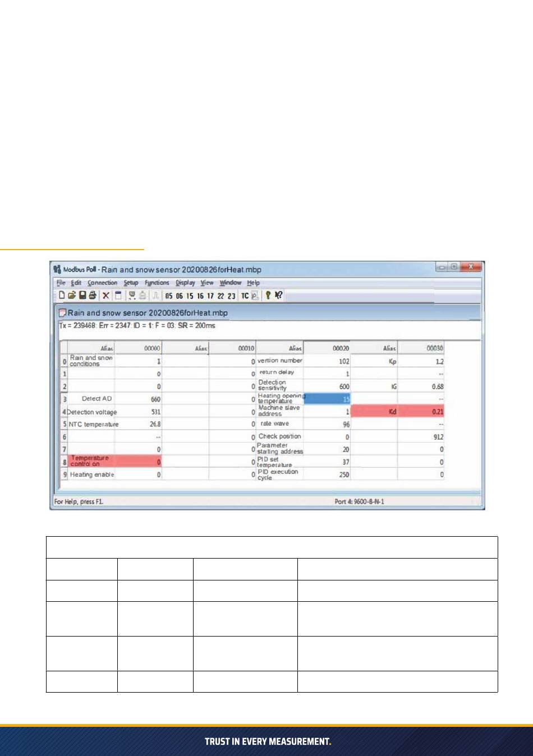Click the window definition icon after red X
Image resolution: width=533 pixels, height=756 pixels.
pyautogui.click(x=118, y=296)
